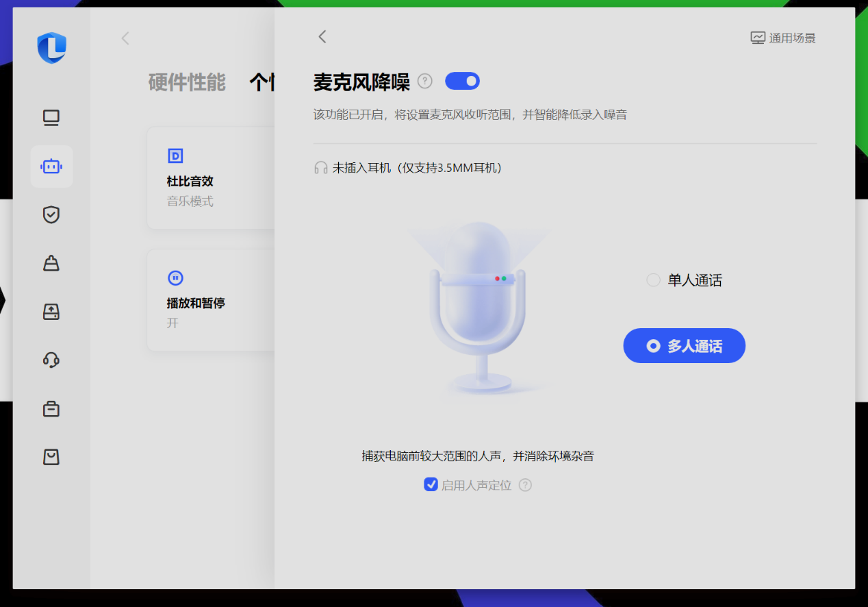Click the back chevron in noise panel
Screen dimensions: 868x607
coord(322,37)
